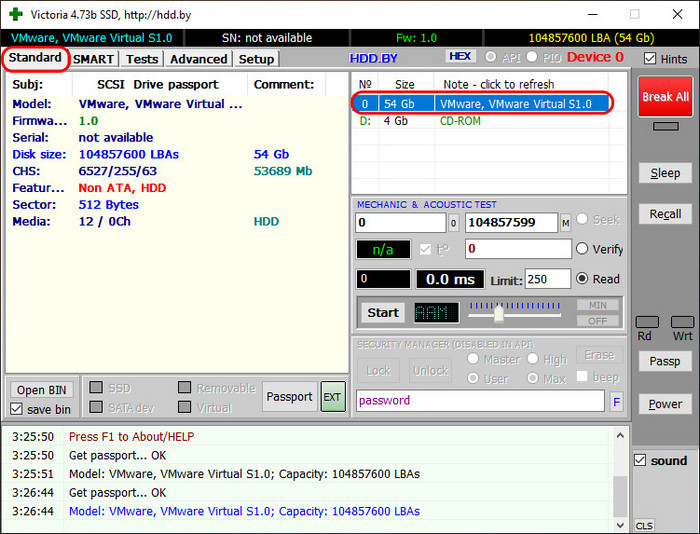
Task: Click the AAM display indicator
Action: click(x=436, y=313)
